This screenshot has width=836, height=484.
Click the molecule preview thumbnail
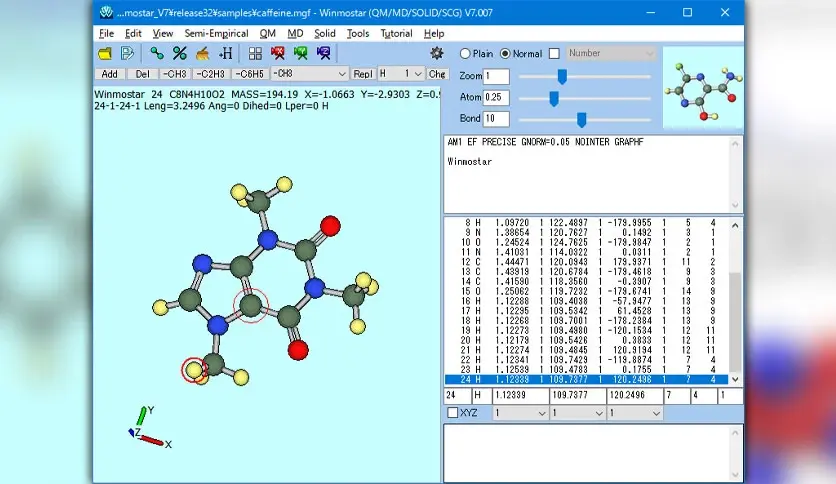coord(703,87)
